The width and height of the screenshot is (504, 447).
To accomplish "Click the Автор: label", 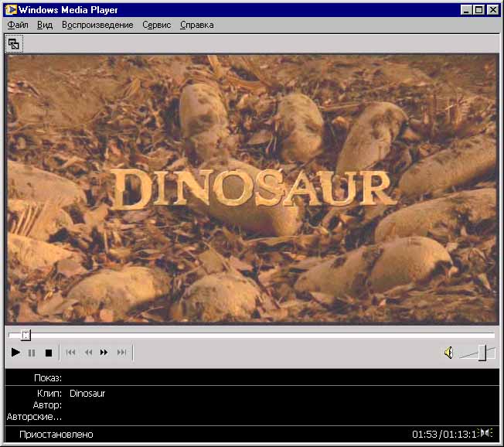I will 47,405.
